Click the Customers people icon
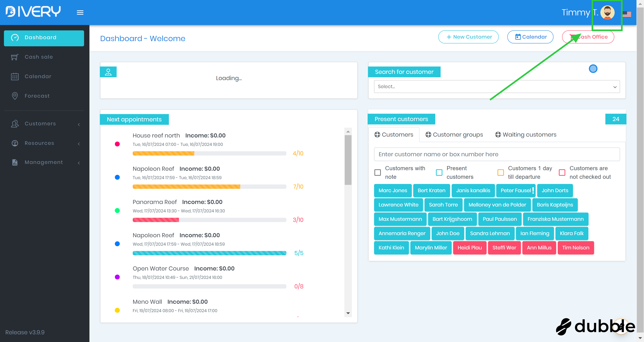This screenshot has width=644, height=342. (x=15, y=124)
